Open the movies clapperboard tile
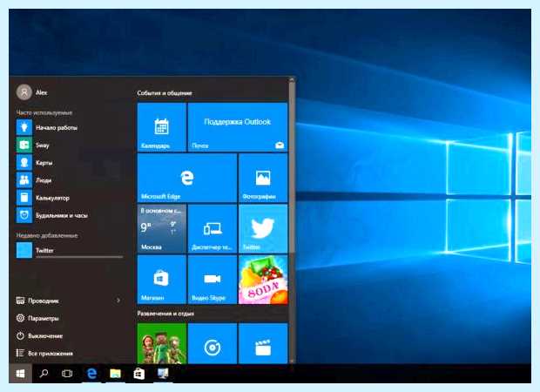 pyautogui.click(x=263, y=343)
